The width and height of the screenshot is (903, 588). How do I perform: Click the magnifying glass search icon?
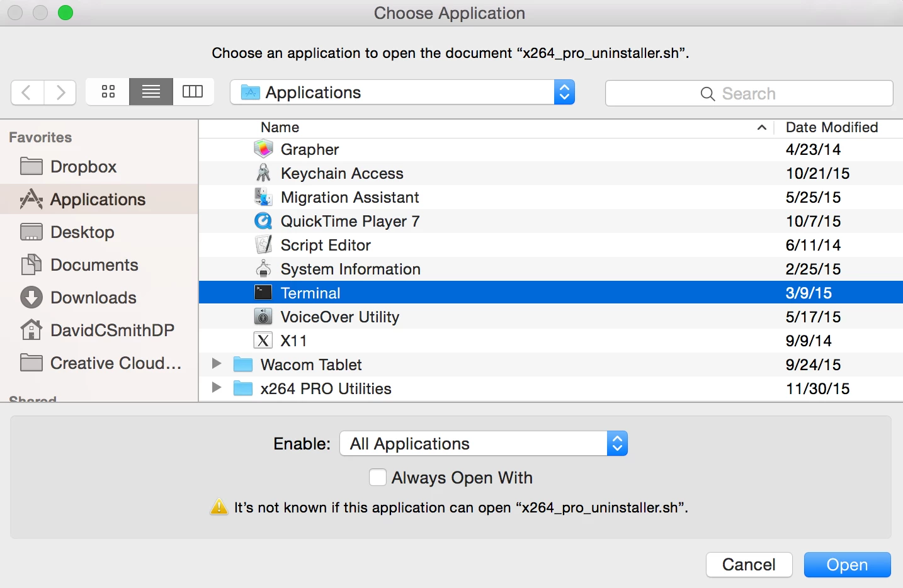click(708, 94)
